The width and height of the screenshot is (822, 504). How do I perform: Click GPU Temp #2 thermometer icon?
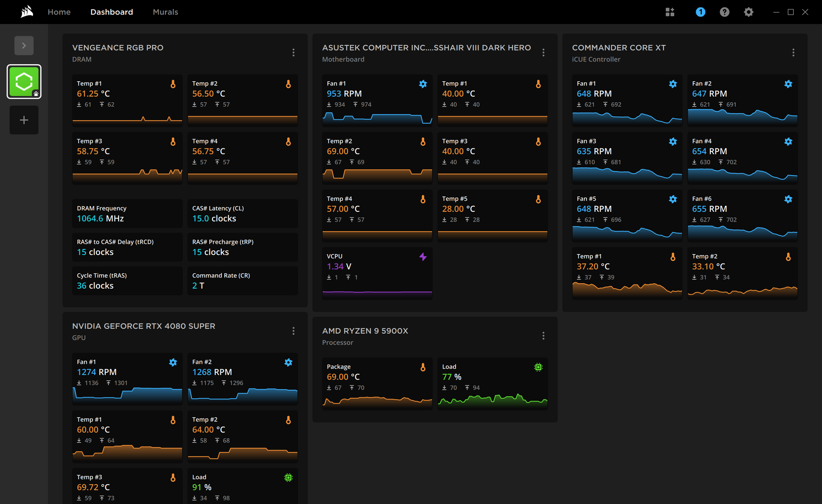(288, 420)
